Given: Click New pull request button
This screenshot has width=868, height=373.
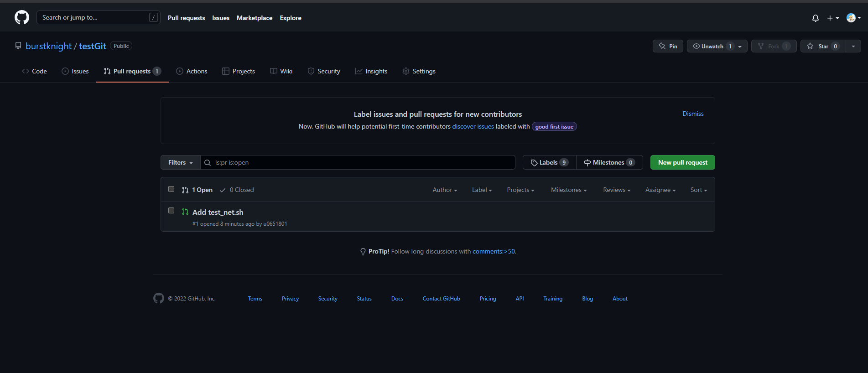Looking at the screenshot, I should 682,162.
